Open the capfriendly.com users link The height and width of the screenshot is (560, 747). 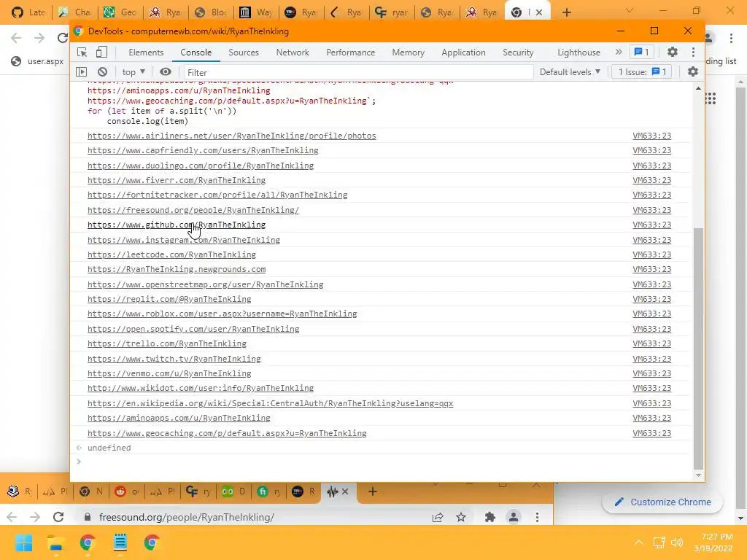click(x=203, y=150)
